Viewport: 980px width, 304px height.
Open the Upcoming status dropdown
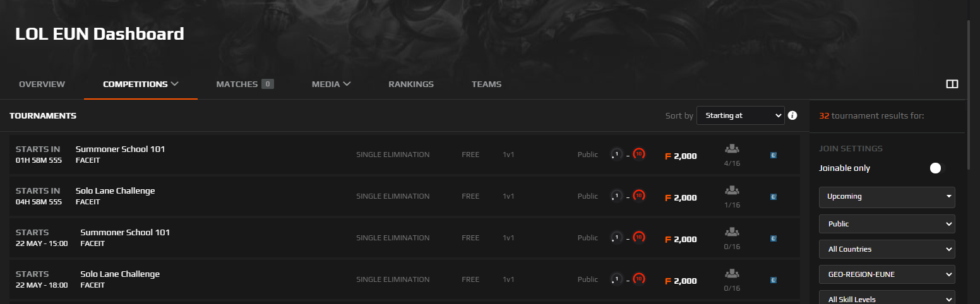pos(887,197)
